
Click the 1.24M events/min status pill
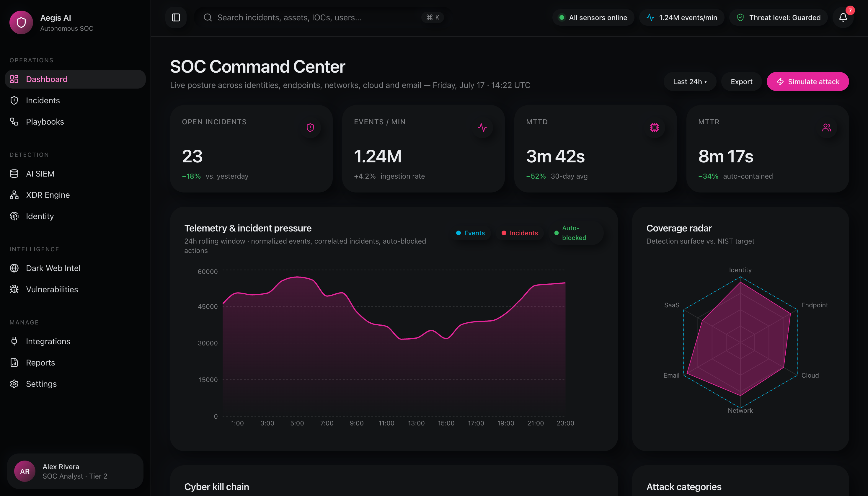pyautogui.click(x=682, y=17)
